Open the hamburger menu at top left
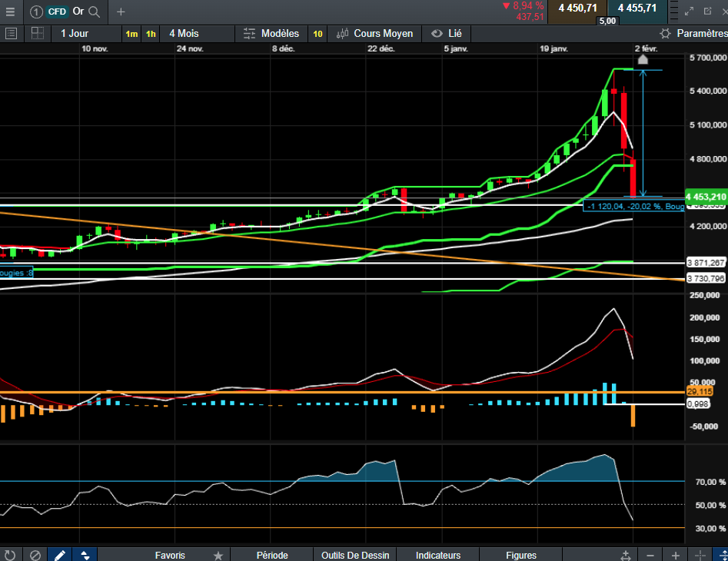The image size is (728, 561). point(10,12)
